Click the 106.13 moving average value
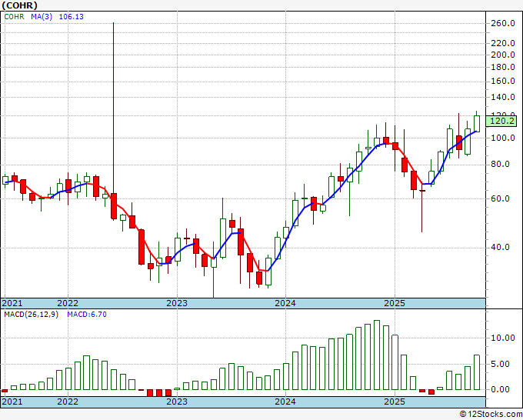This screenshot has width=523, height=420. (x=71, y=17)
